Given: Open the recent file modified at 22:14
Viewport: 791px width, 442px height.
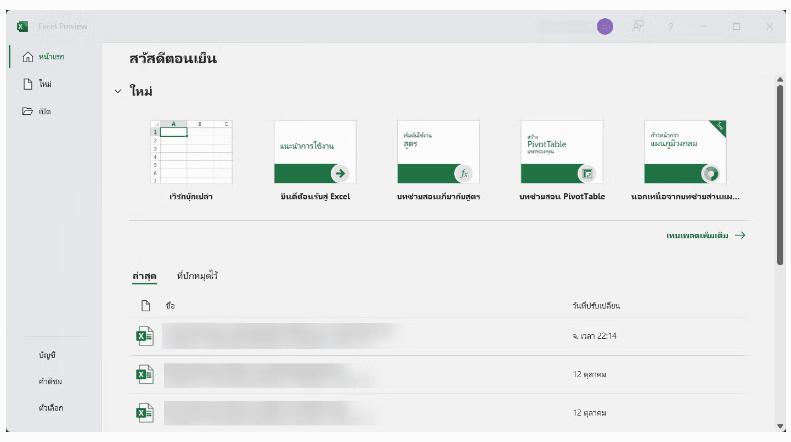Looking at the screenshot, I should (x=438, y=336).
